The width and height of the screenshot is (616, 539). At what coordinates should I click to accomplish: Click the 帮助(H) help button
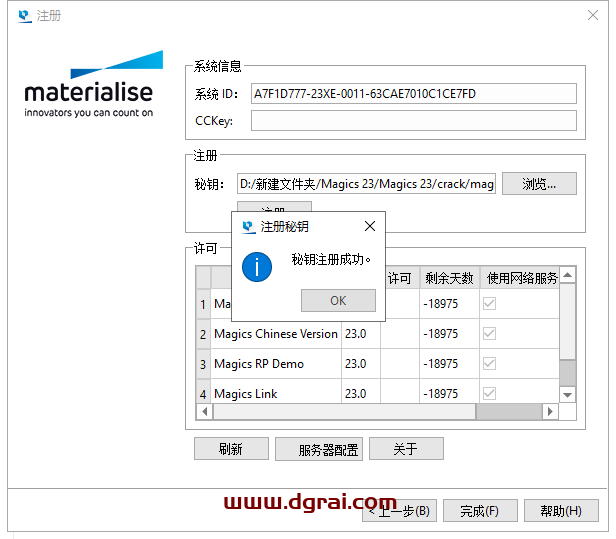coord(561,511)
